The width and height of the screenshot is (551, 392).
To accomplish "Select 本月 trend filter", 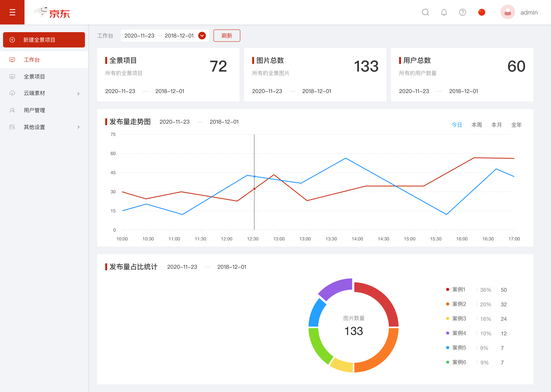I will [496, 125].
